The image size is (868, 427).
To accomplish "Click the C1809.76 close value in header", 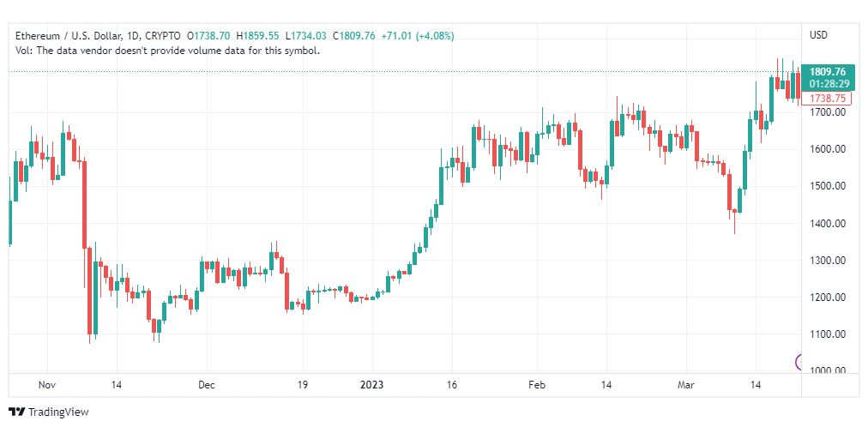I will pyautogui.click(x=353, y=36).
